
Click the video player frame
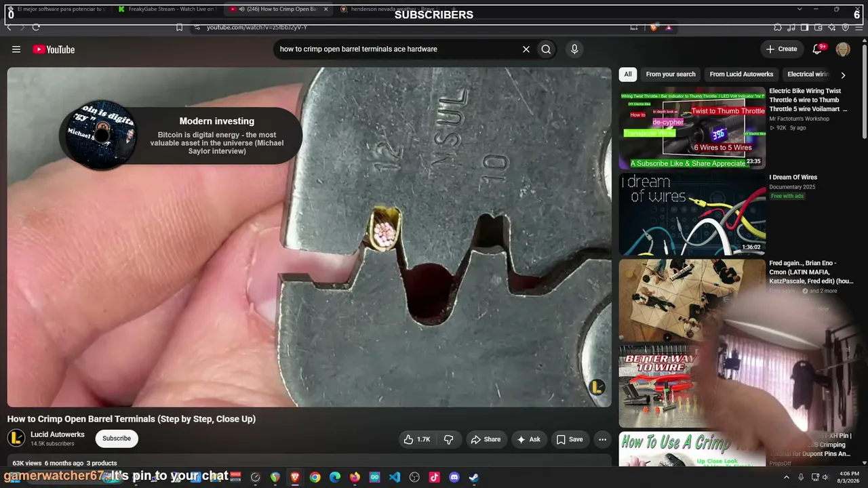[309, 237]
